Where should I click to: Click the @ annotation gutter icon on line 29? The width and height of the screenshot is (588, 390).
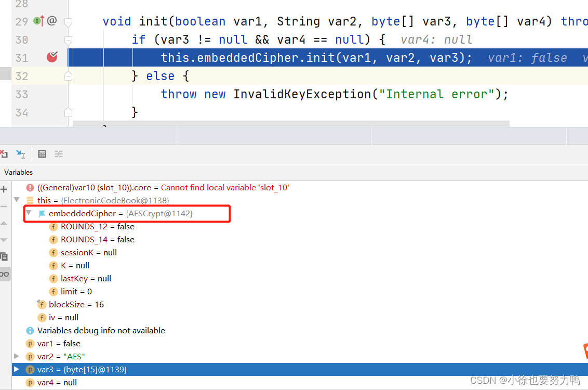[52, 21]
